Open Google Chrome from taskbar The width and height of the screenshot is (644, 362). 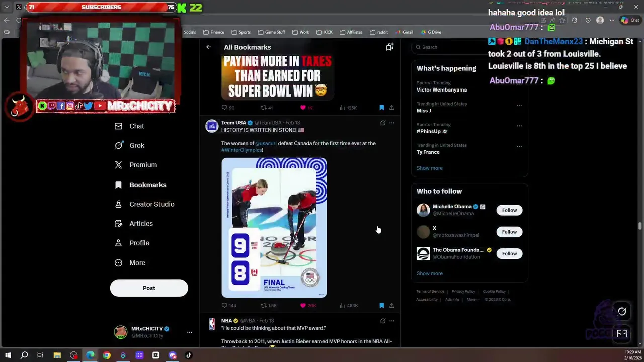pyautogui.click(x=107, y=355)
